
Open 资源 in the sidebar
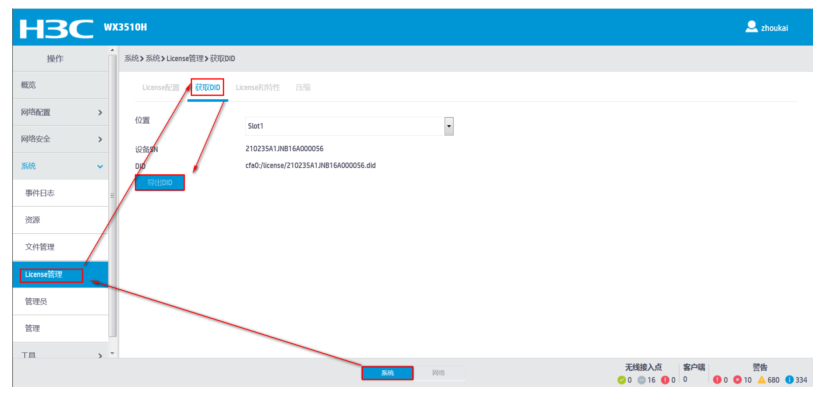[x=60, y=220]
